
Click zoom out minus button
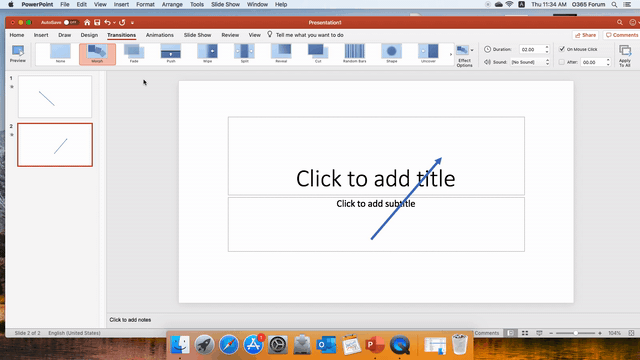[x=551, y=333]
